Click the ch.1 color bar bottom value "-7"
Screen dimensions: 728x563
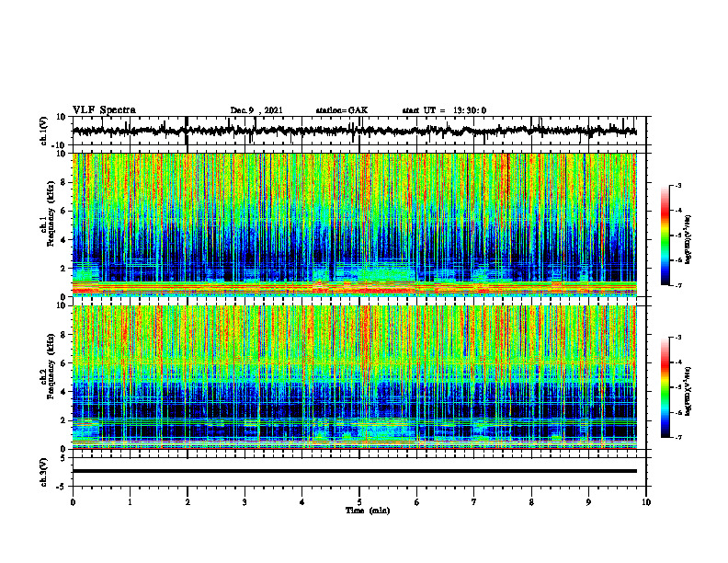pyautogui.click(x=677, y=285)
